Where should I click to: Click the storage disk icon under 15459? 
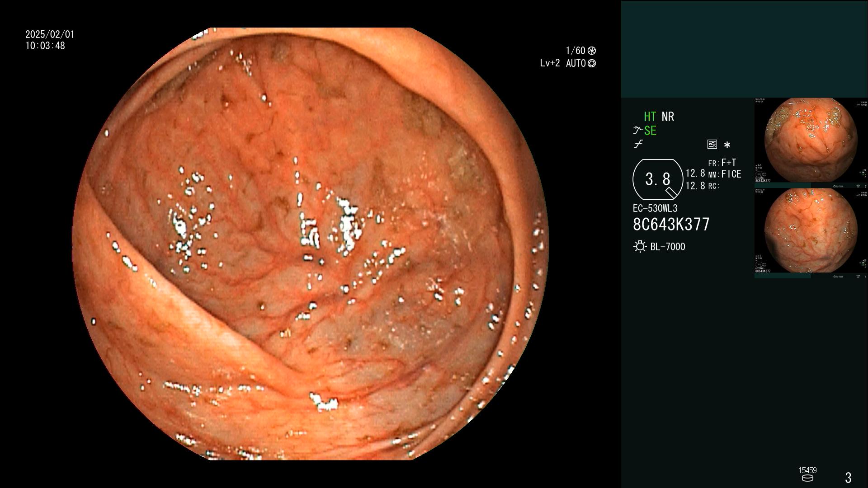pos(807,478)
